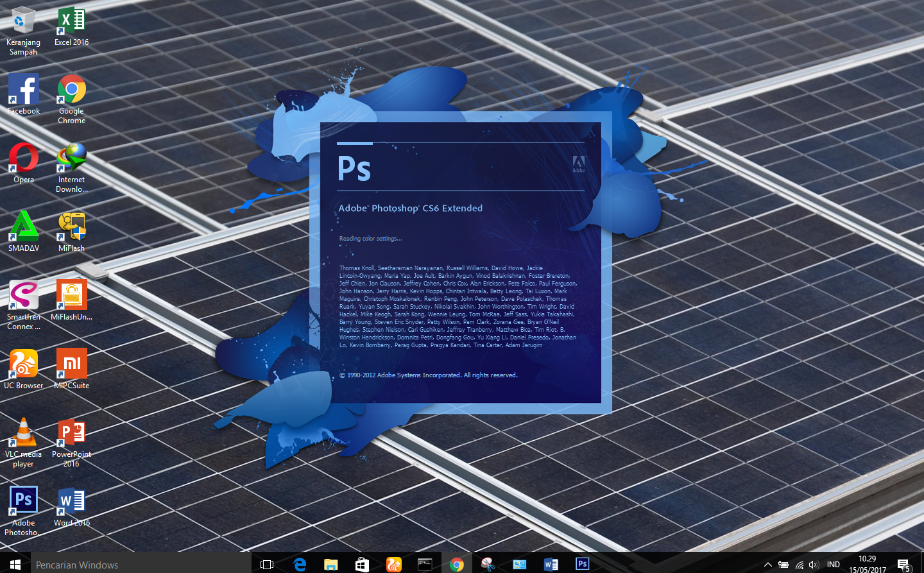
Task: Open Excel 2016 desktop shortcut
Action: coord(71,26)
